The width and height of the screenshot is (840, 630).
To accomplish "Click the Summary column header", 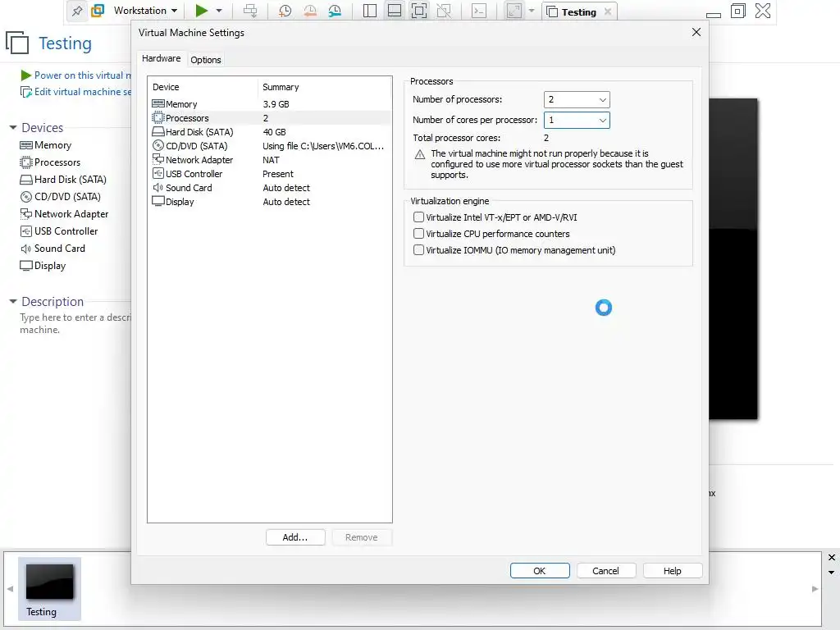I will coord(325,87).
